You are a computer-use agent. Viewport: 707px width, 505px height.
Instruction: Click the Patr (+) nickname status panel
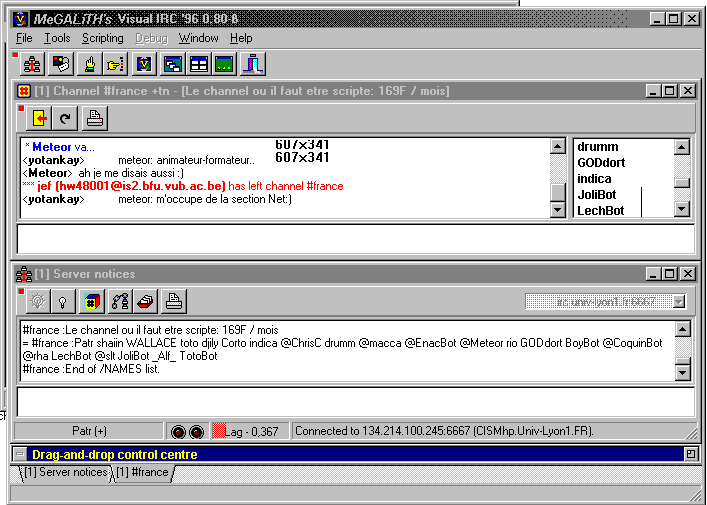pyautogui.click(x=89, y=432)
